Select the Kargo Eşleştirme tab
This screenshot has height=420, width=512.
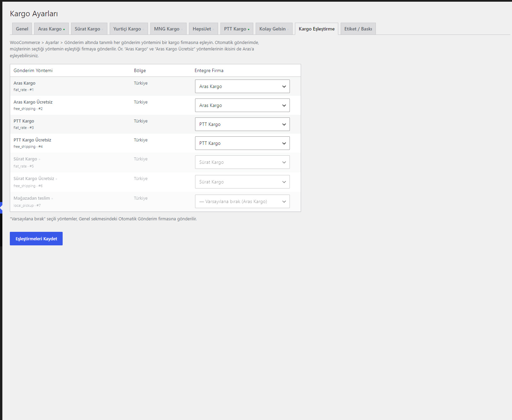click(x=317, y=29)
